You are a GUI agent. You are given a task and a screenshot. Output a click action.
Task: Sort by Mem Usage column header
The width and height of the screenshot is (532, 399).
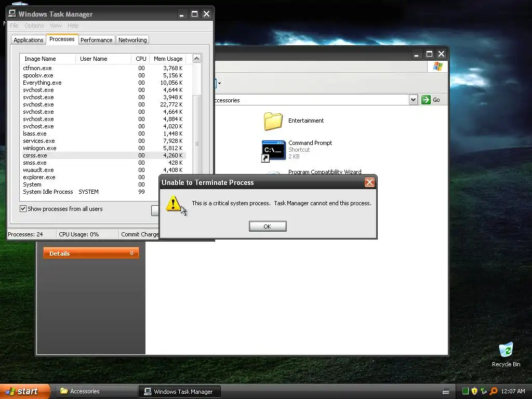(x=168, y=59)
